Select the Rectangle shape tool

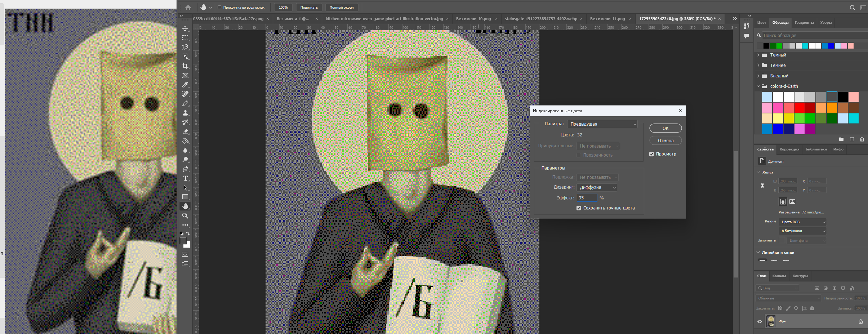185,197
